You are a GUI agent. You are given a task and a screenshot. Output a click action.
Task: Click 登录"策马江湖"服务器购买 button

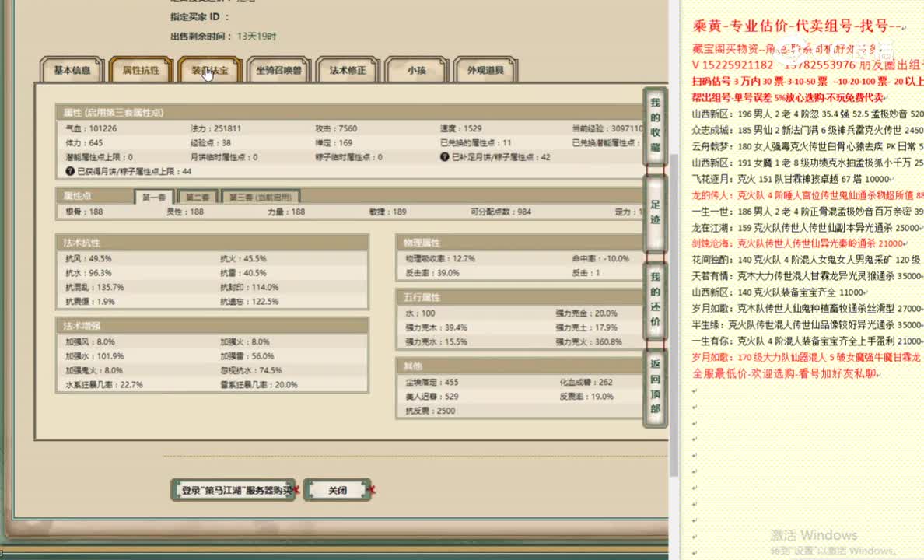233,490
